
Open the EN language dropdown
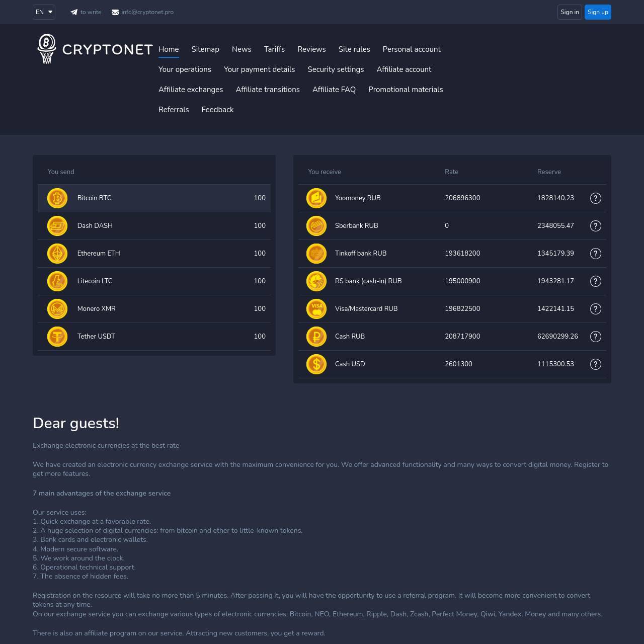pos(44,12)
